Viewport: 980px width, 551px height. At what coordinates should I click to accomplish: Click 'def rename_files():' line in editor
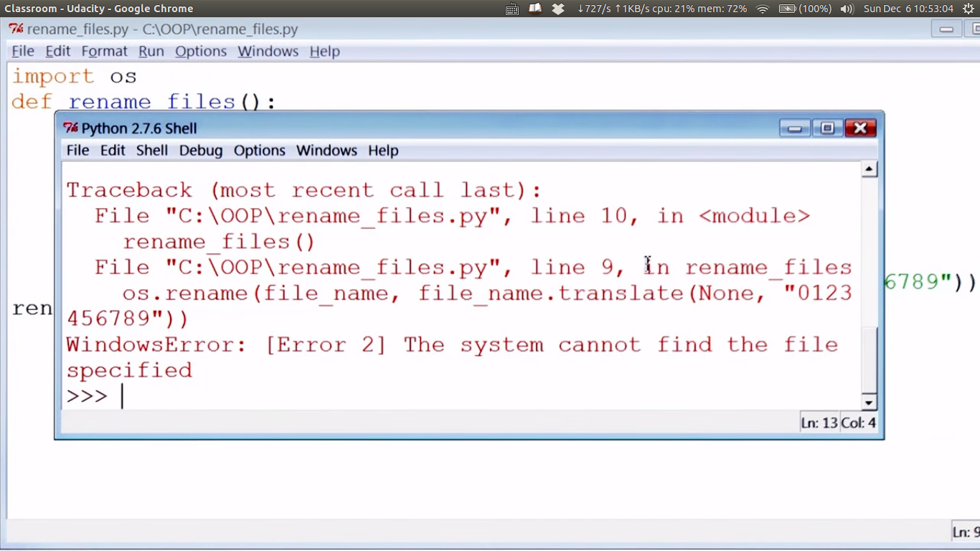(143, 102)
